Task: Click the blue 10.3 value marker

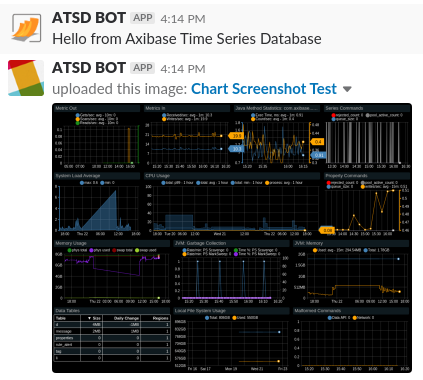Action: coord(235,149)
